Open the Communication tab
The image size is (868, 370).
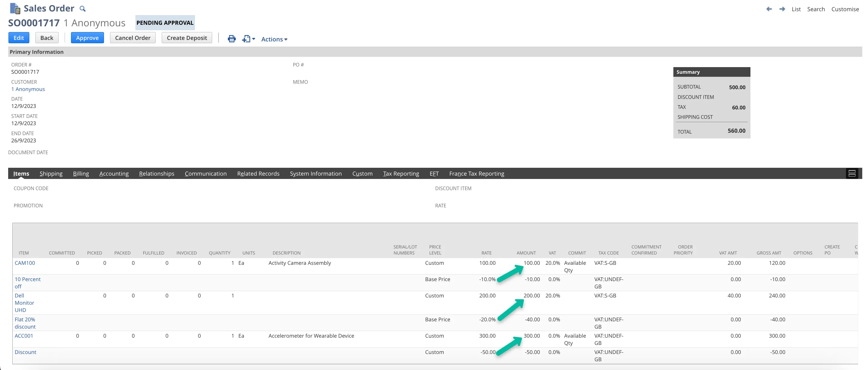click(206, 174)
